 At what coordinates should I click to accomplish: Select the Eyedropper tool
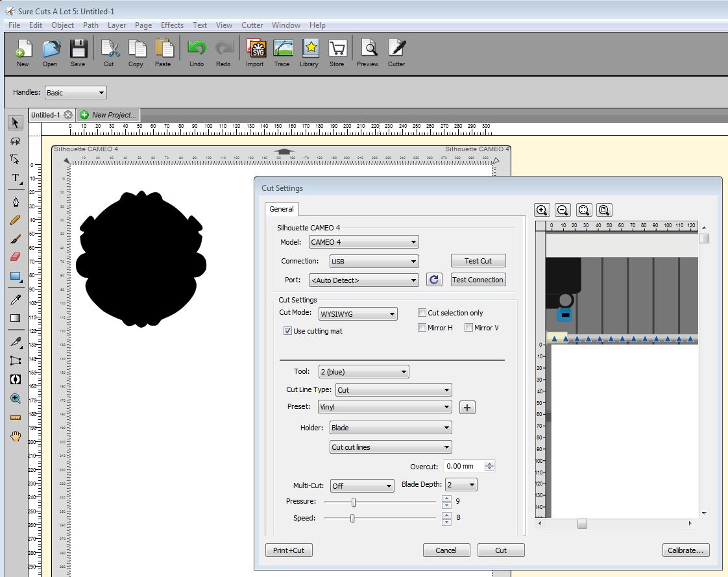coord(16,300)
